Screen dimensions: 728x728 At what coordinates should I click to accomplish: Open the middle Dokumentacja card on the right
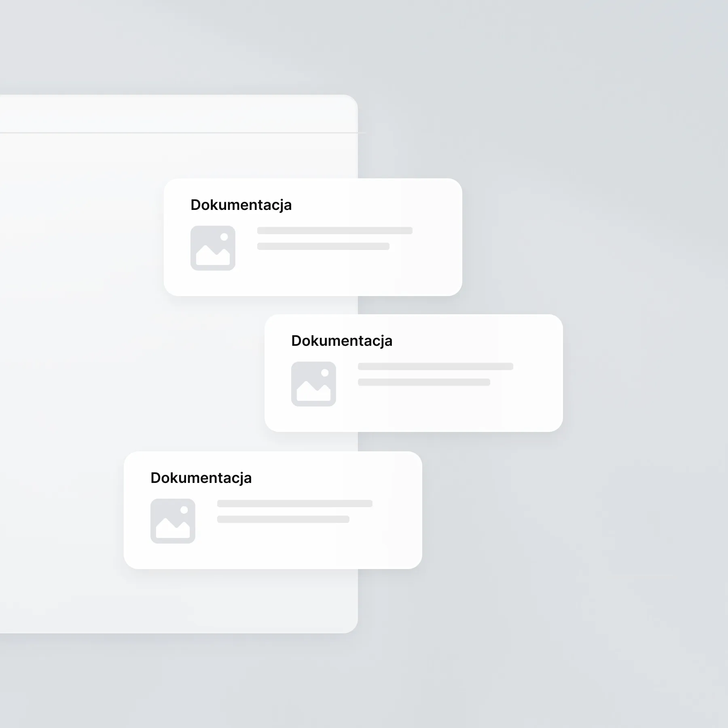click(414, 373)
